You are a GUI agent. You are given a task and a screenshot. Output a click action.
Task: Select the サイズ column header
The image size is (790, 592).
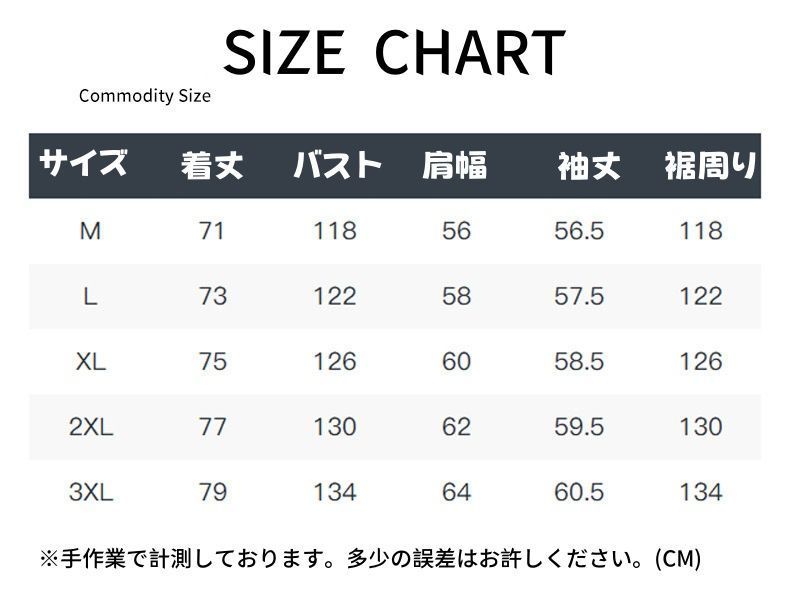[84, 164]
